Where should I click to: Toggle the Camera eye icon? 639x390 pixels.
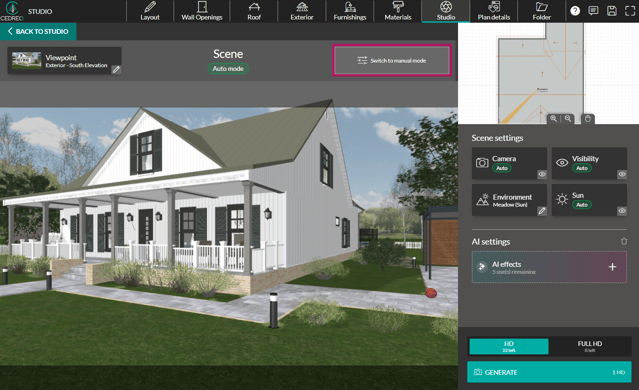[x=542, y=174]
